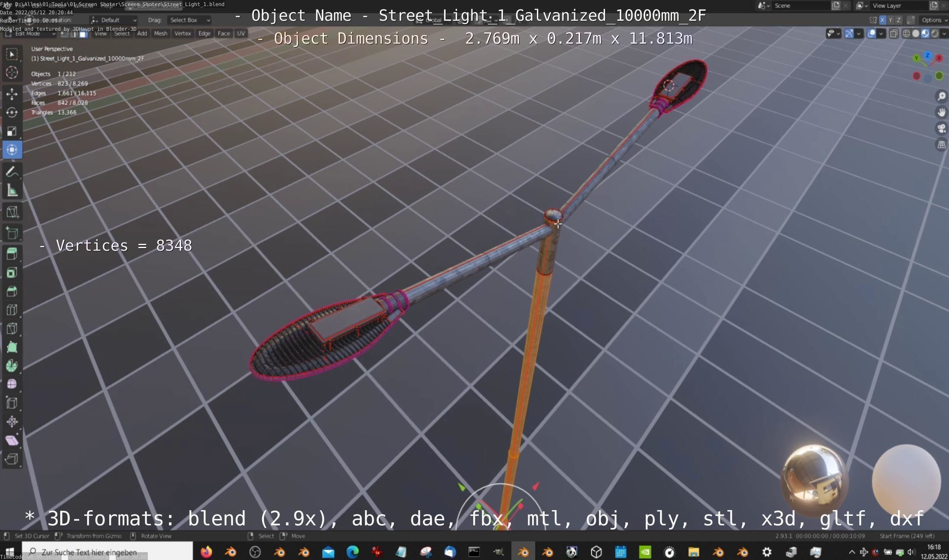
Task: Open the Edit Mode dropdown
Action: [x=30, y=33]
